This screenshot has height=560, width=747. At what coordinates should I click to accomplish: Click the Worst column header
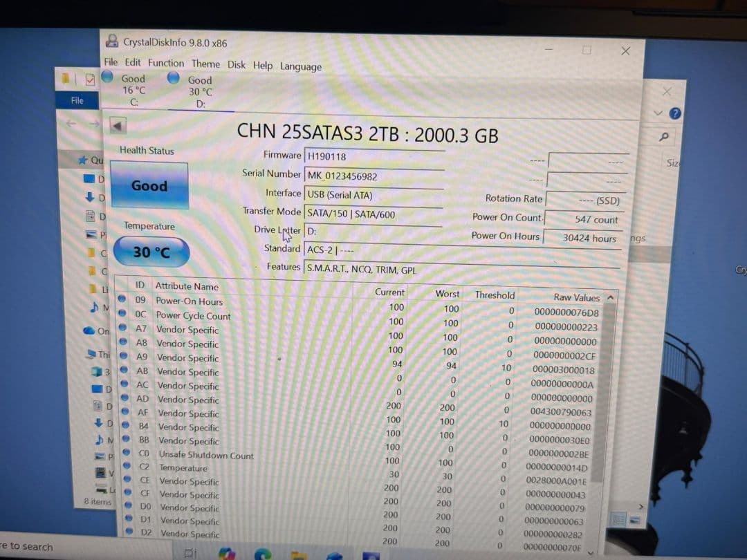(448, 294)
